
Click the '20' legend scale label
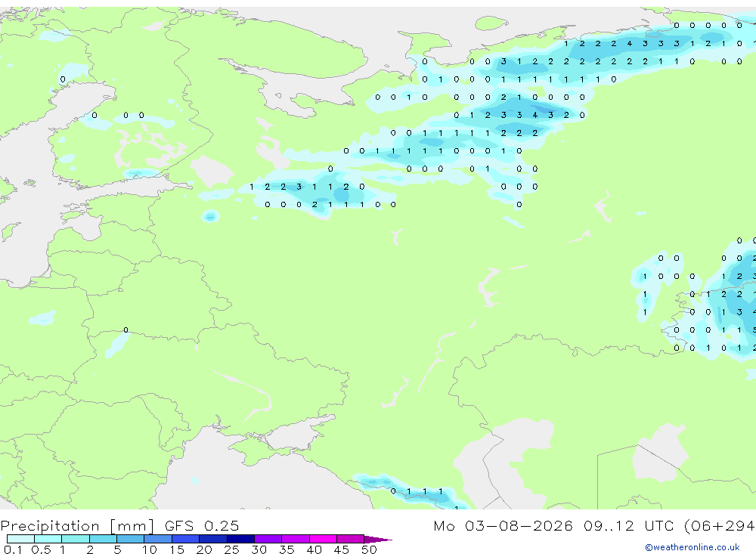click(204, 549)
